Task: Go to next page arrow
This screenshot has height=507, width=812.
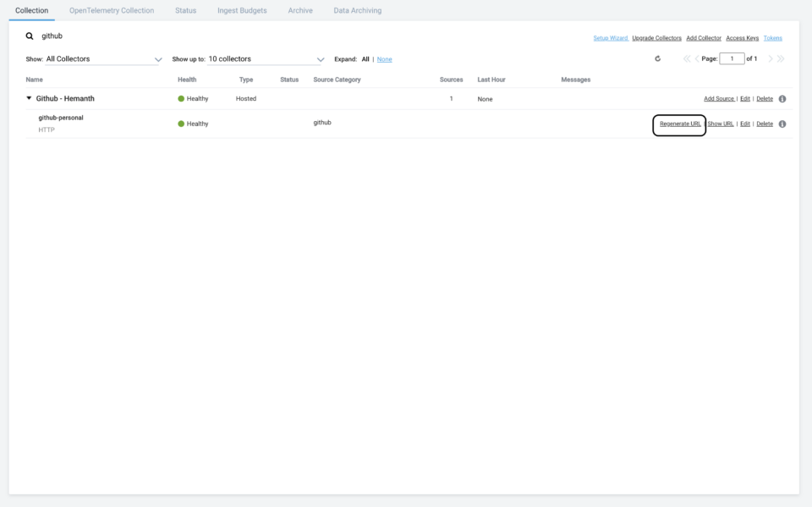Action: (771, 58)
